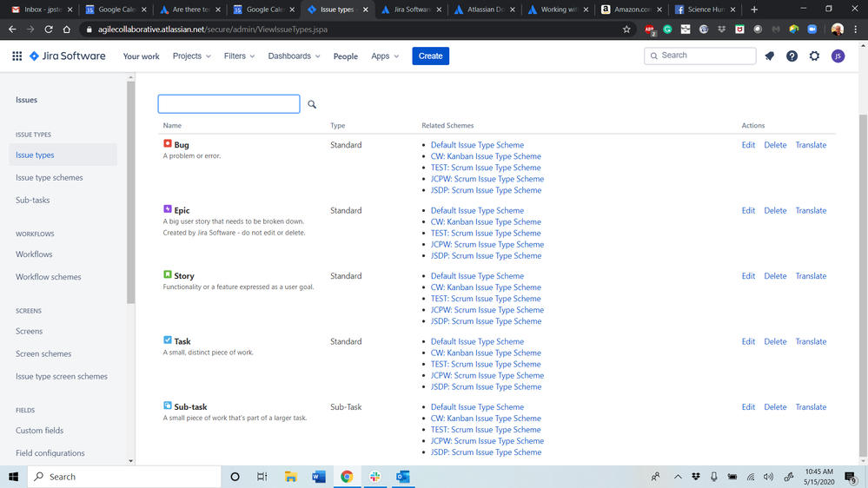Edit the Task issue type
This screenshot has width=868, height=488.
pyautogui.click(x=748, y=341)
